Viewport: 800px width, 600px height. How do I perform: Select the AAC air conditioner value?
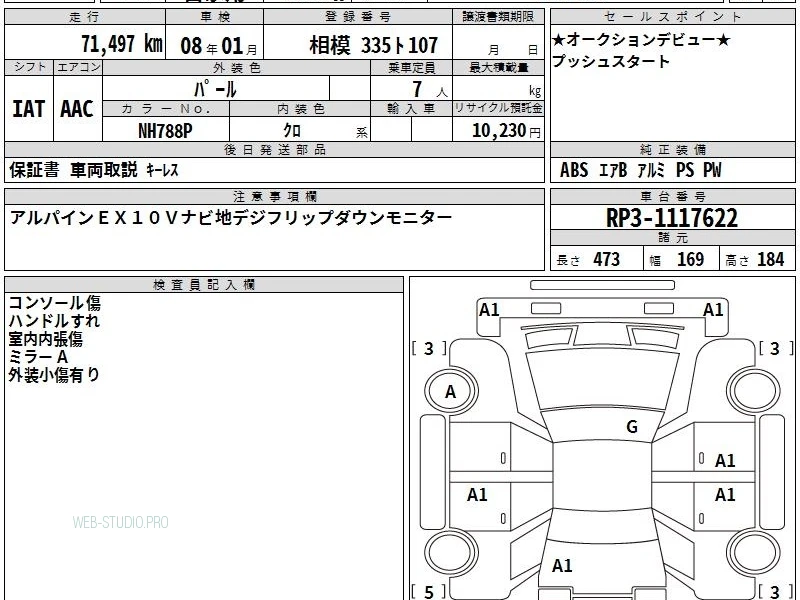(77, 109)
